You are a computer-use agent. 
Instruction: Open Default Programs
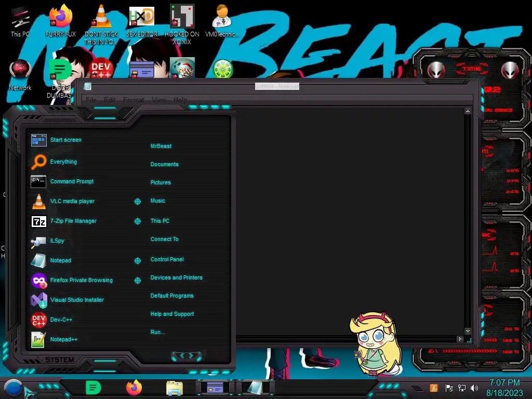pos(172,296)
